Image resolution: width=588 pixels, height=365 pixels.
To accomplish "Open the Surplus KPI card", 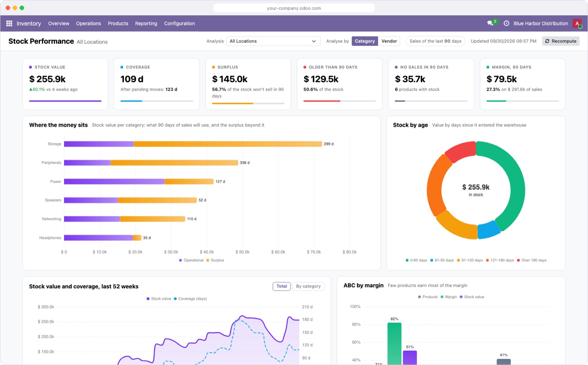I will (x=248, y=84).
